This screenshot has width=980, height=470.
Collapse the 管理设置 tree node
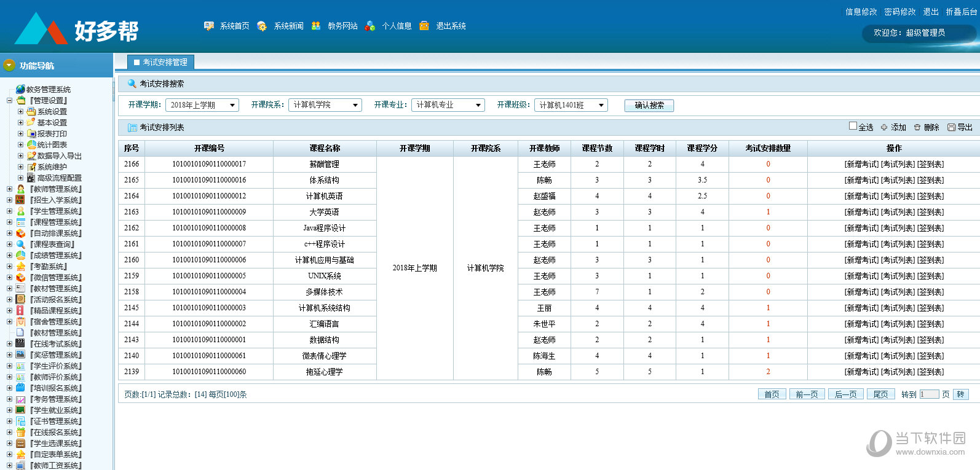pos(9,101)
